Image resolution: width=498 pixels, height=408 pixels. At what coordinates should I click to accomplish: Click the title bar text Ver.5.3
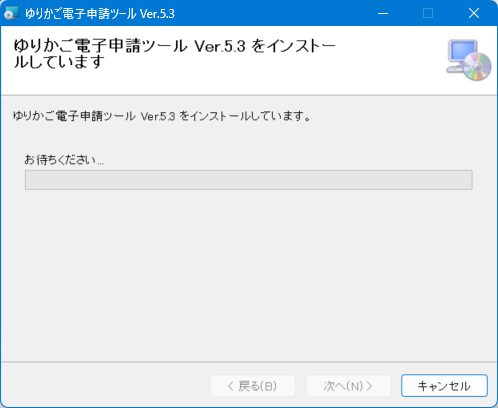click(x=157, y=14)
